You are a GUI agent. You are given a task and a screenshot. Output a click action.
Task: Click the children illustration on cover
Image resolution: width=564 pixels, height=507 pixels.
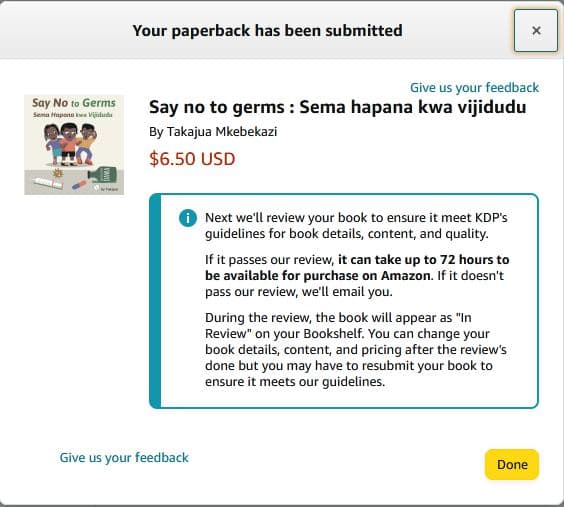[70, 144]
